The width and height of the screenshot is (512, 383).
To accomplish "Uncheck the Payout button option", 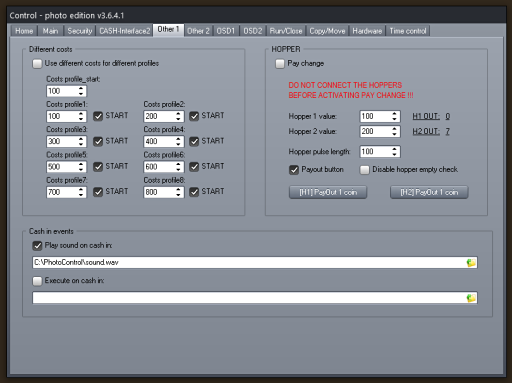I will (294, 170).
